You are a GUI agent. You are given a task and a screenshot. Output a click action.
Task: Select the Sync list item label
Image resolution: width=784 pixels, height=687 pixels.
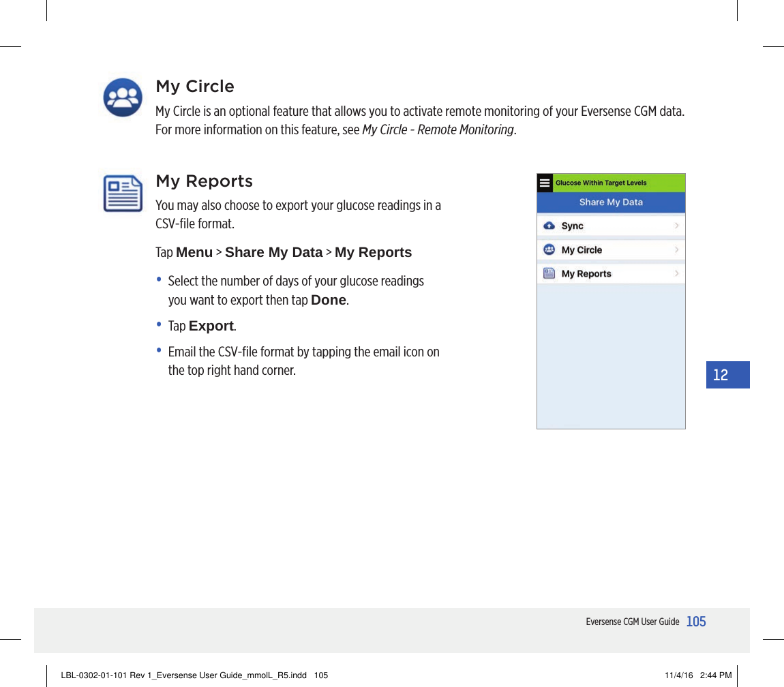(572, 226)
